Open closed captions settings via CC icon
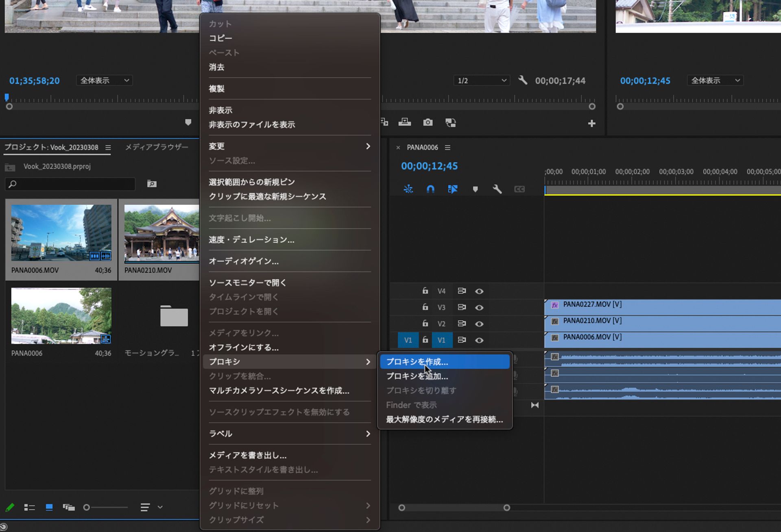 click(519, 189)
